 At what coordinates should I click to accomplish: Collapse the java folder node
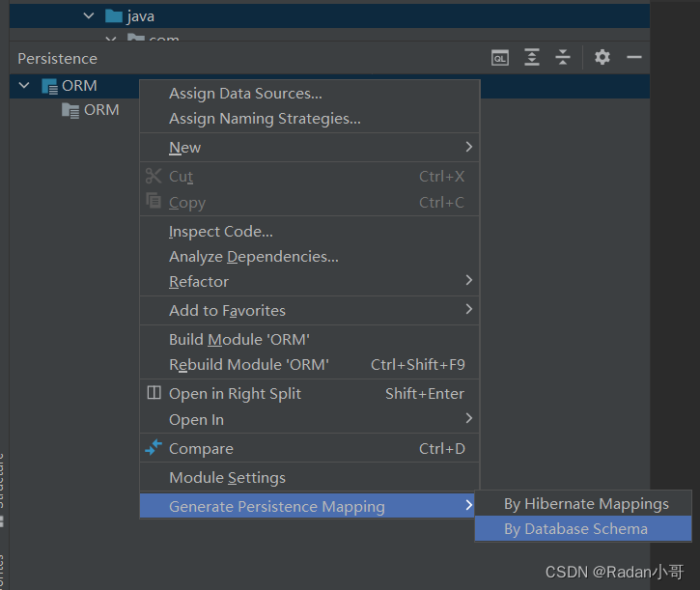click(89, 16)
